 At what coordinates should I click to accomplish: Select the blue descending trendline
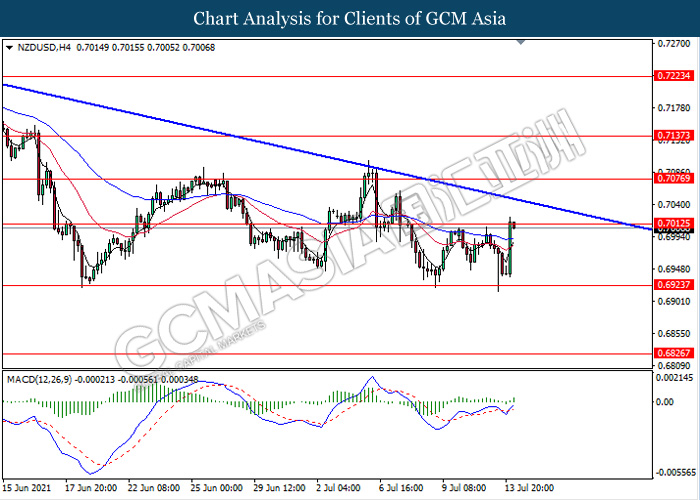(300, 146)
